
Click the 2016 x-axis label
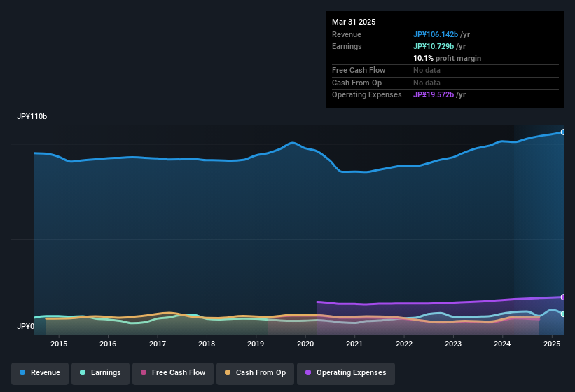pos(108,344)
